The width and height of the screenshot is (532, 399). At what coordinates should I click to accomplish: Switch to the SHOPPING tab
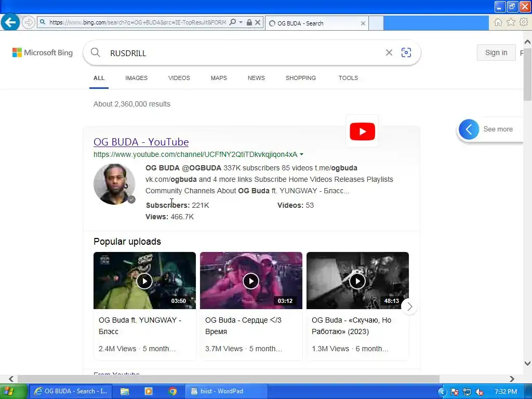tap(301, 78)
